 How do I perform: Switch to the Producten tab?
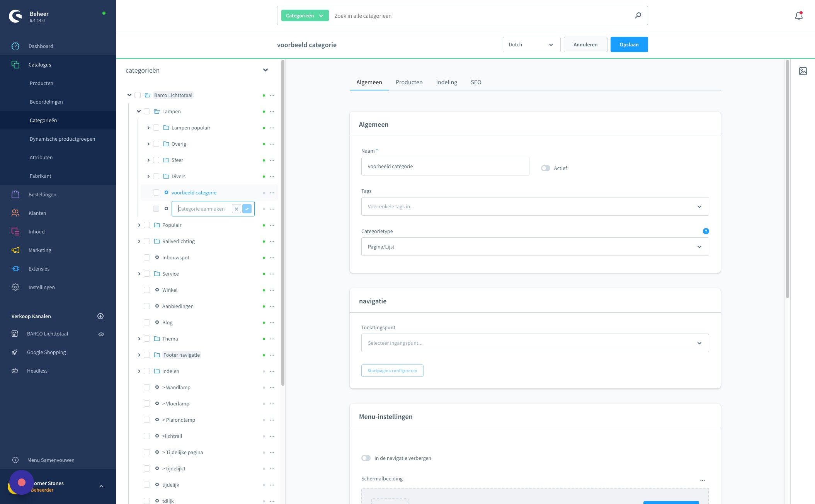[x=409, y=82]
